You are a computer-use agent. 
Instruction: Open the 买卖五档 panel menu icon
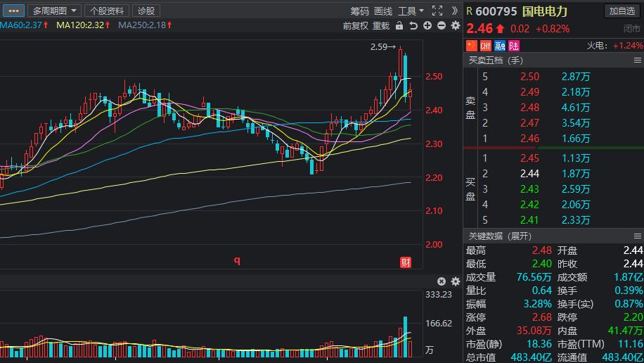(x=638, y=60)
